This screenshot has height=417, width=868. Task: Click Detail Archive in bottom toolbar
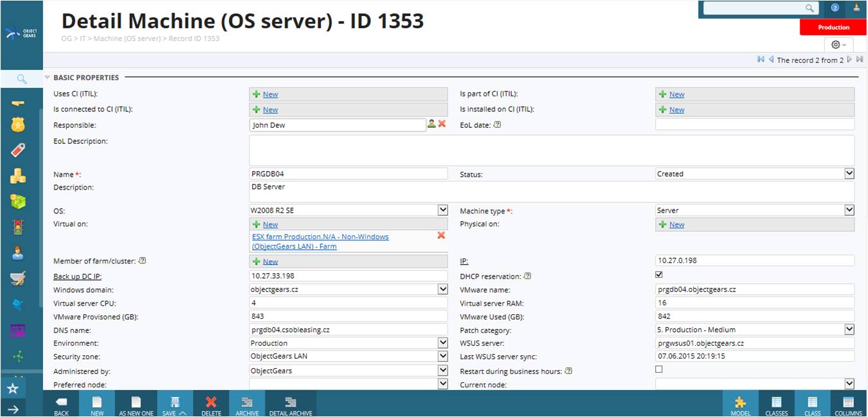click(291, 405)
